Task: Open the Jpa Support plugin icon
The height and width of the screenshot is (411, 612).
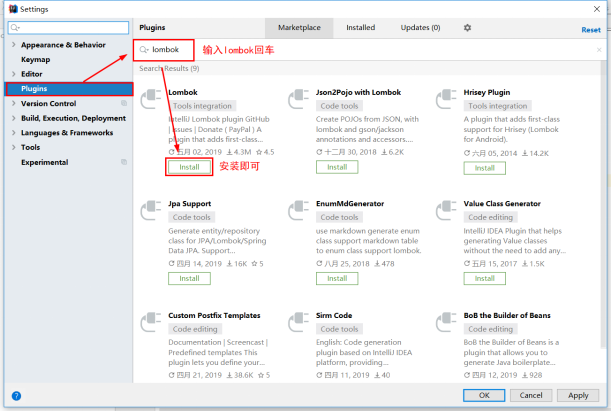Action: (x=151, y=210)
